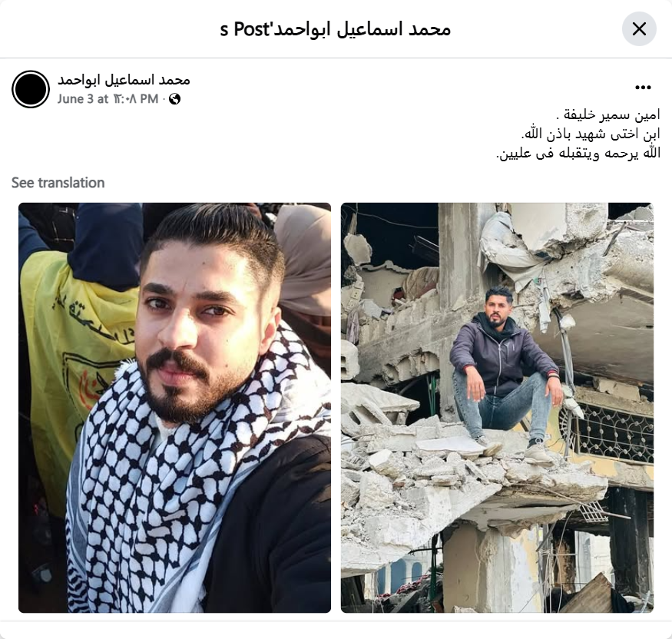Click the ornate window grille in the right photo
Screen dimensions: 672x639
613,433
